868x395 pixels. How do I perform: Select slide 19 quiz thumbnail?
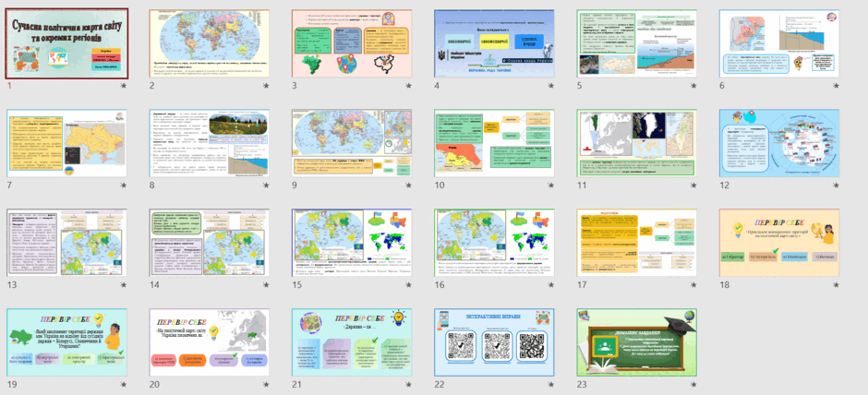point(67,342)
